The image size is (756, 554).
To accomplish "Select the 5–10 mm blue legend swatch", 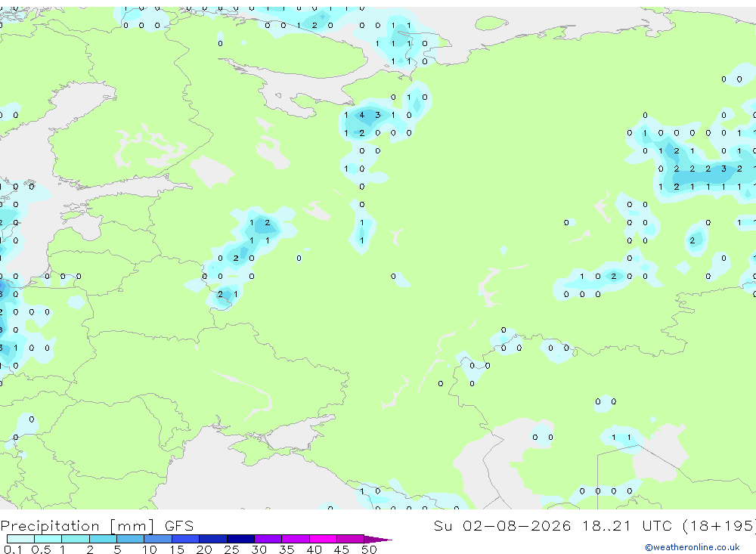I will [131, 539].
